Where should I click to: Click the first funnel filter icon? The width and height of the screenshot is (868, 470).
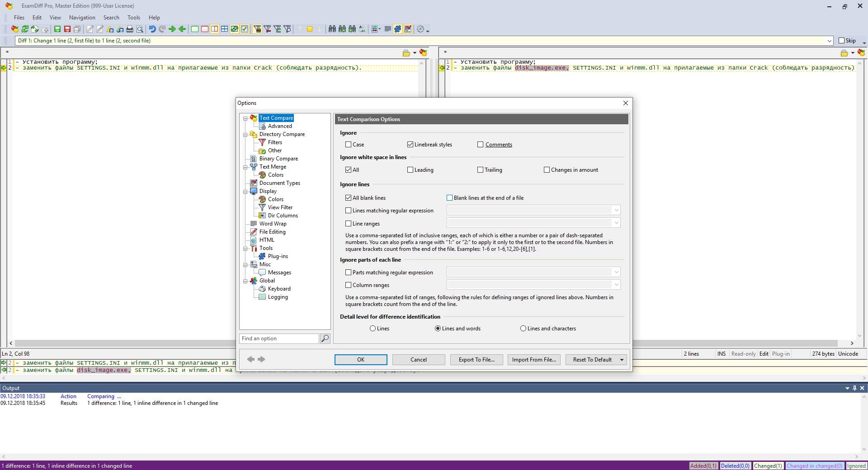[257, 29]
